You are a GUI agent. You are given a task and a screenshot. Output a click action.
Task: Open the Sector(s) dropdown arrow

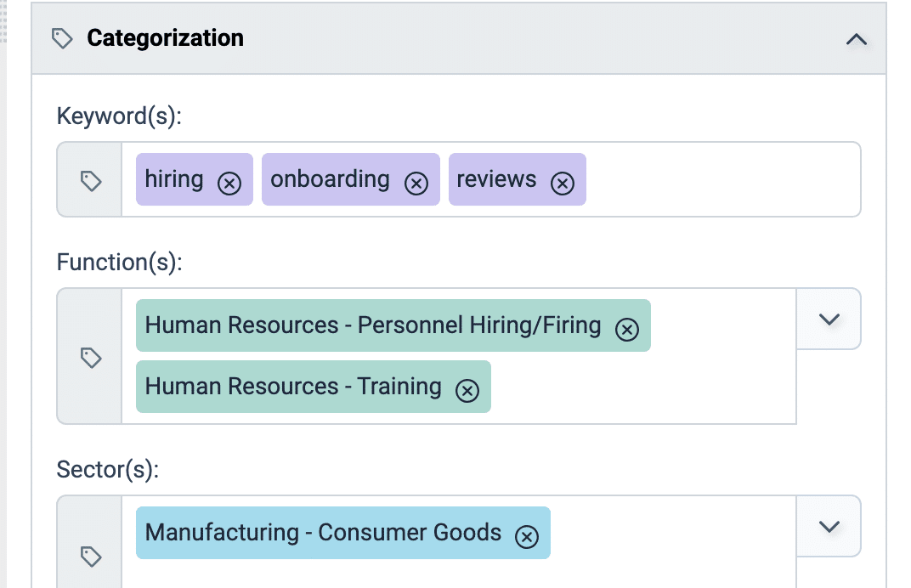[x=829, y=527]
